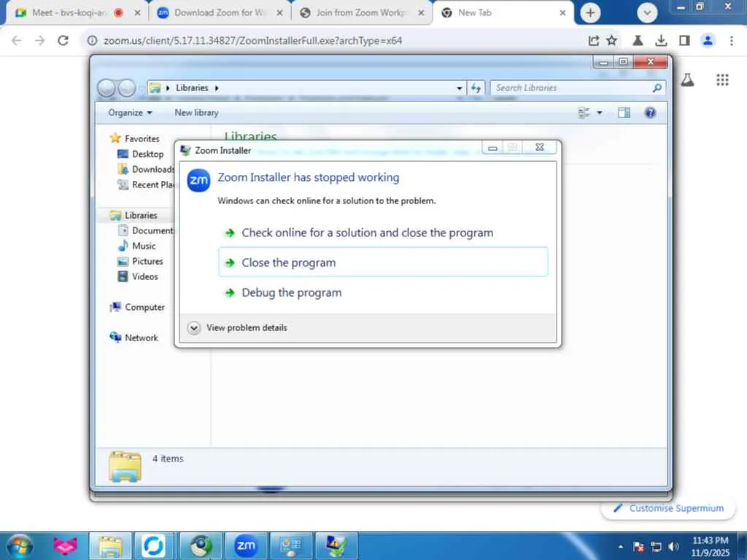Open the view options dropdown arrow
The width and height of the screenshot is (747, 560).
pyautogui.click(x=600, y=113)
